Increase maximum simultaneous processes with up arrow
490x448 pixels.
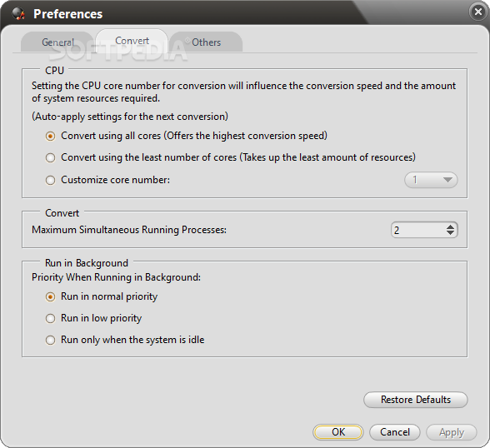(450, 226)
